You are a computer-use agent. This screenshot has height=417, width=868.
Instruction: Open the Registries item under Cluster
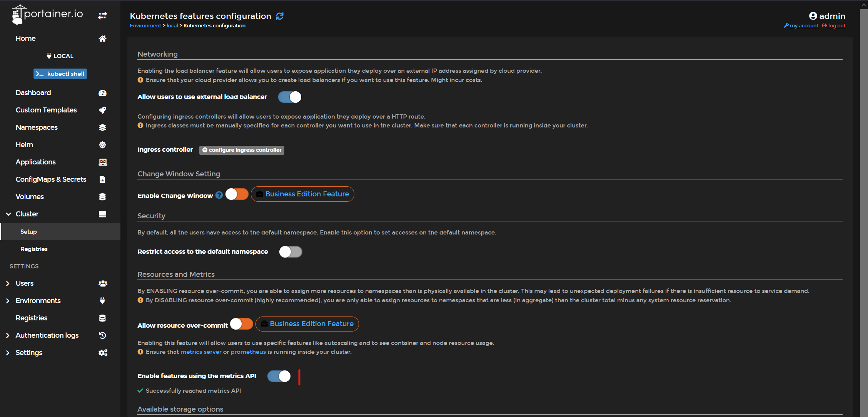click(34, 249)
